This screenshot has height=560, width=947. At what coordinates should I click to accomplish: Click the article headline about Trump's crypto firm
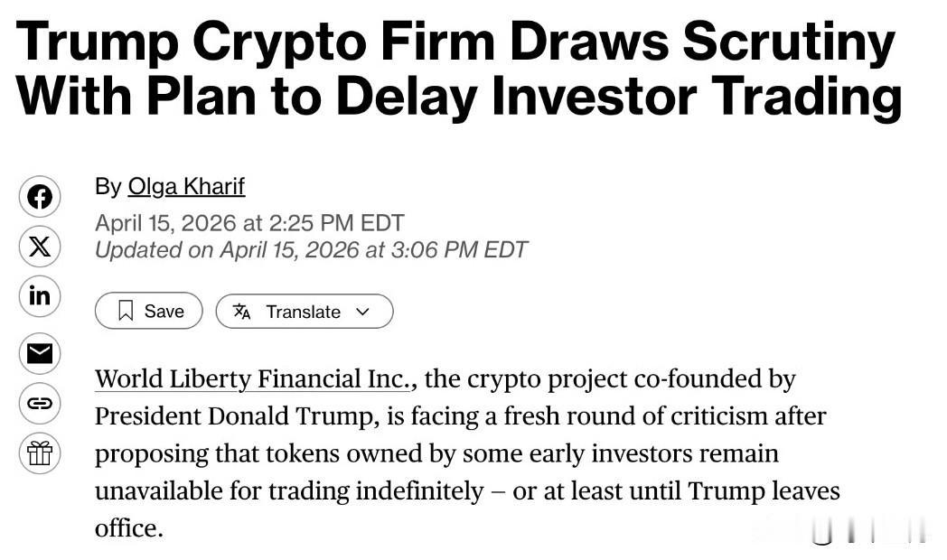pyautogui.click(x=458, y=68)
